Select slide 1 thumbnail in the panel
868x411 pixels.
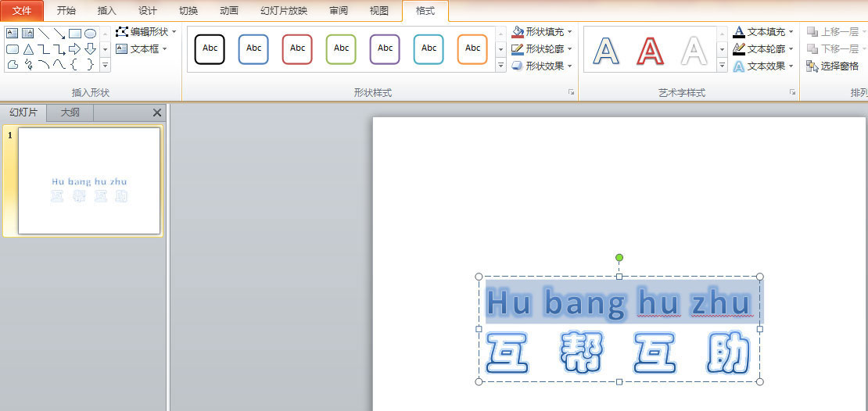89,180
